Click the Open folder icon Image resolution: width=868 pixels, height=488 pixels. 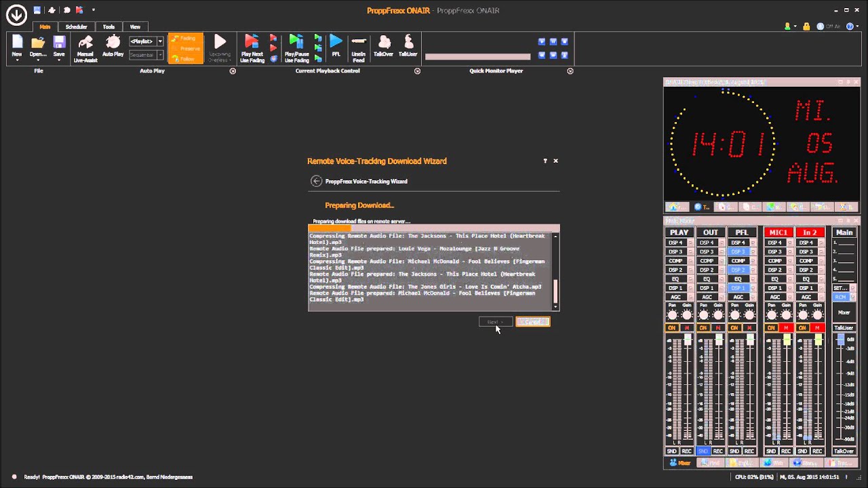38,42
